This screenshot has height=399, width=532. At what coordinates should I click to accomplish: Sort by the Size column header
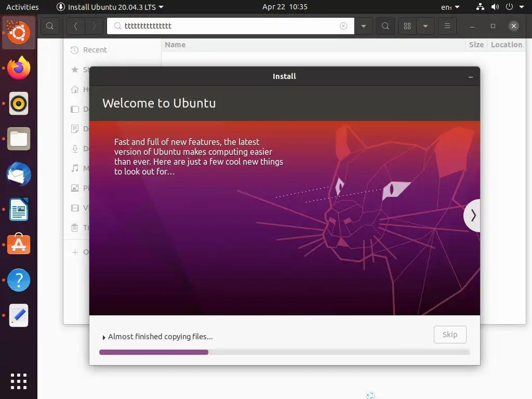pyautogui.click(x=476, y=45)
